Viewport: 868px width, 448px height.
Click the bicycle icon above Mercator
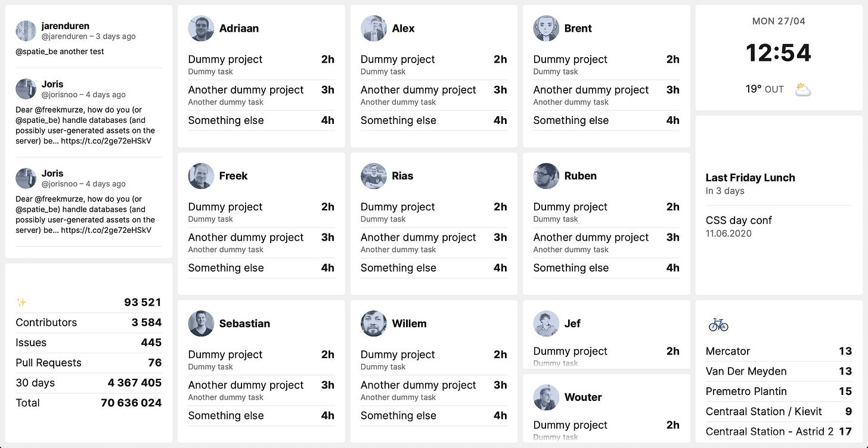pyautogui.click(x=718, y=325)
